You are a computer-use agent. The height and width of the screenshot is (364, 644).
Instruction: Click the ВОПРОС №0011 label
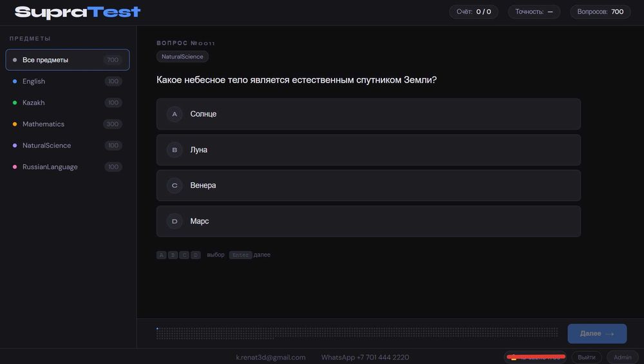(185, 43)
